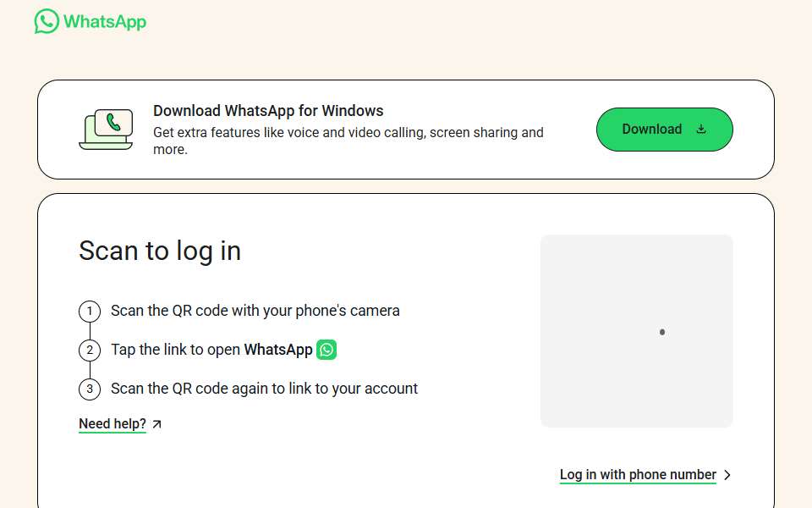The height and width of the screenshot is (508, 812).
Task: Click the step 3 circle number
Action: 90,389
